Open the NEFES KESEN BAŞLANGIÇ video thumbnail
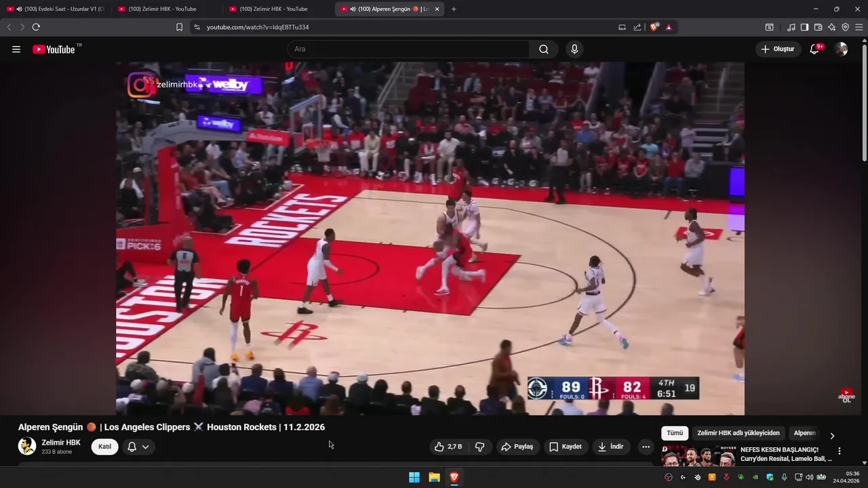Screen dimensions: 868x488 698,456
